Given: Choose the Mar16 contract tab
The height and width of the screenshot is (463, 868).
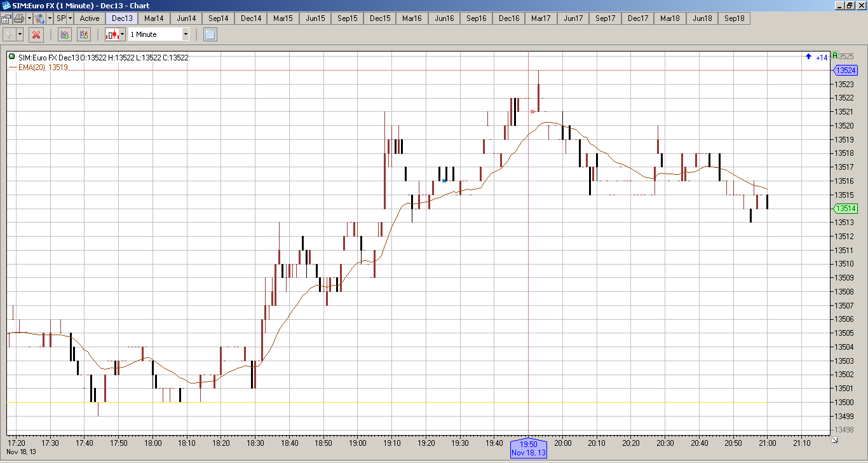Looking at the screenshot, I should (x=412, y=18).
